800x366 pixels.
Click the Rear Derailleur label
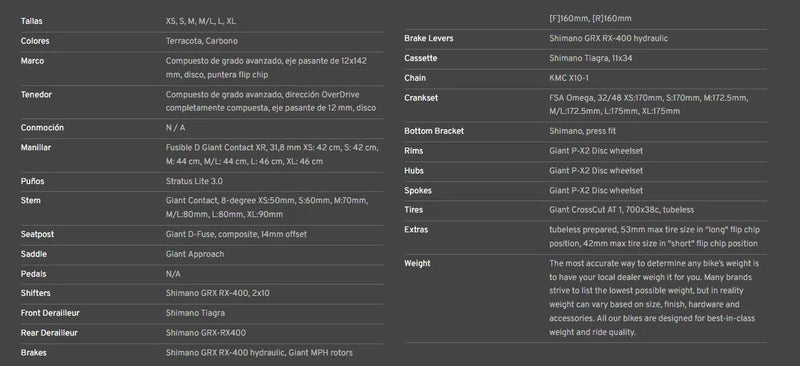[49, 333]
